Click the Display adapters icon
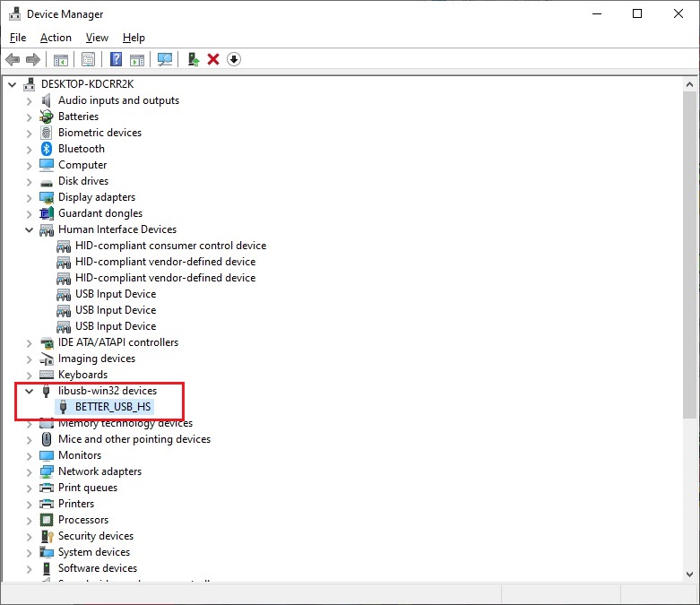The width and height of the screenshot is (700, 605). (47, 197)
